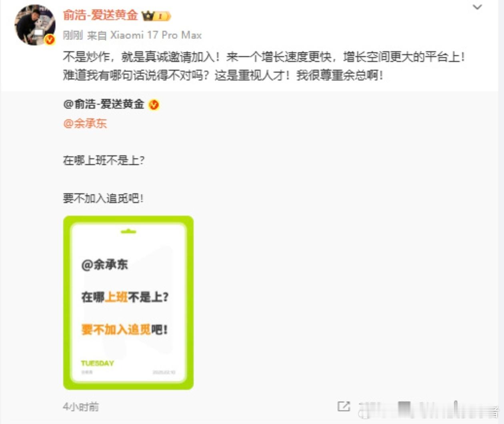Click the orange verified badge on avatar
The image size is (504, 424).
(x=50, y=39)
